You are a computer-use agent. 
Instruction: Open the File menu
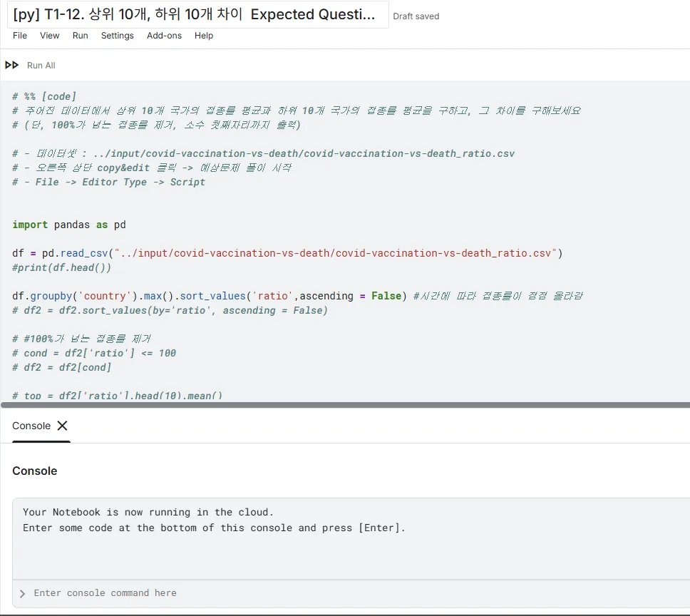tap(19, 36)
